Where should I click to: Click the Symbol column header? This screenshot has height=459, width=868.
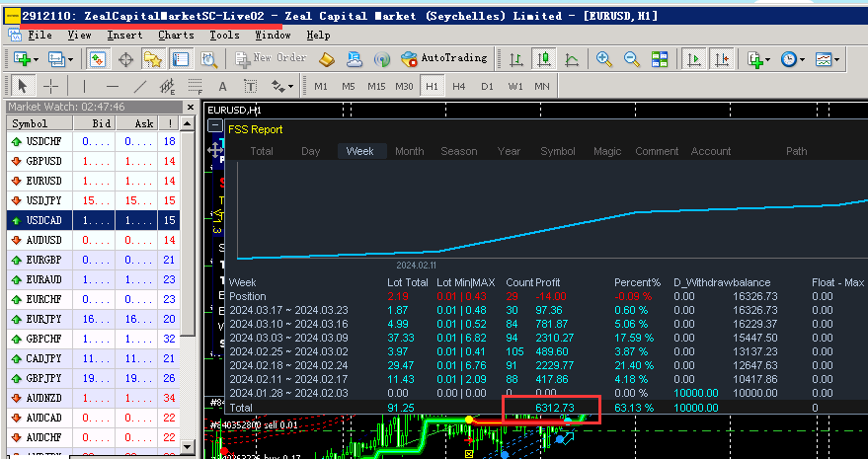pyautogui.click(x=39, y=123)
